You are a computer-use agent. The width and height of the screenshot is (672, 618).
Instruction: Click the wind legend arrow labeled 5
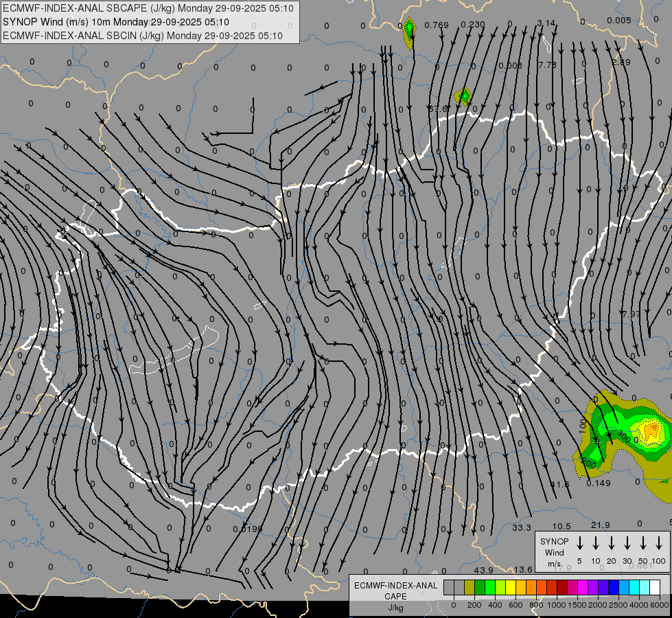point(579,542)
